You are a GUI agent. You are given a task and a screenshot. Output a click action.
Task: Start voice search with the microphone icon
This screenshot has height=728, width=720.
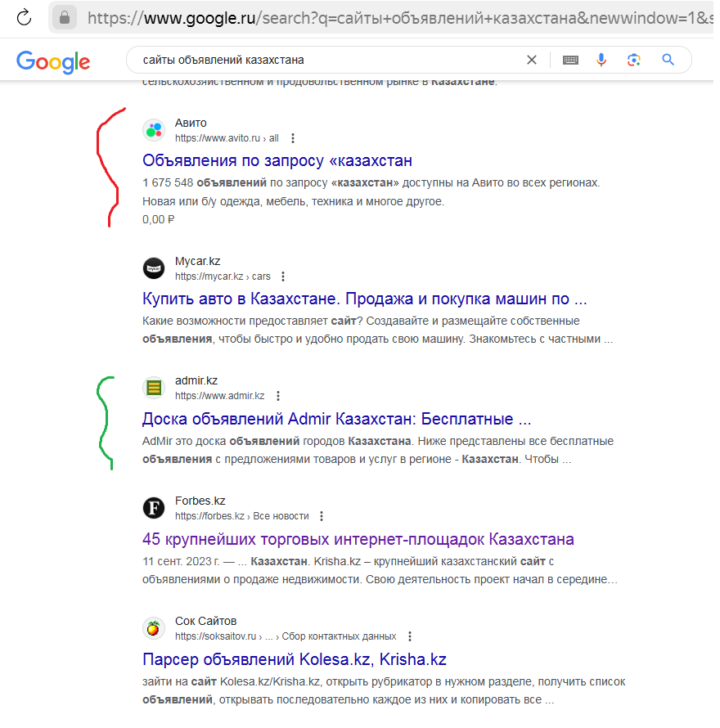(601, 60)
